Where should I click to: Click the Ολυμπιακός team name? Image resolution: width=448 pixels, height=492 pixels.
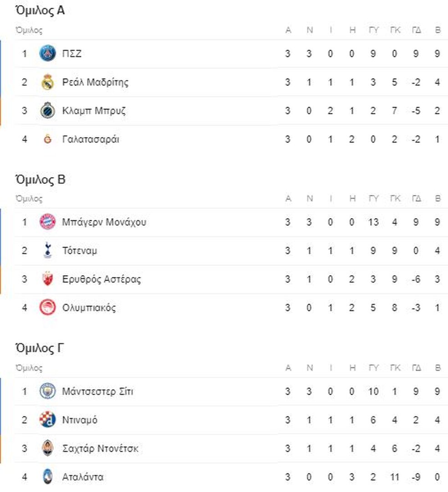coord(89,307)
